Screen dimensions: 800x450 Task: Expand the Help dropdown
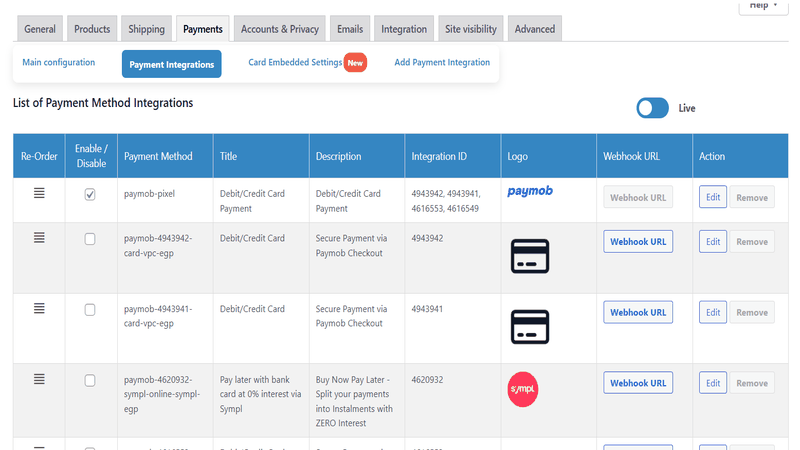(x=764, y=6)
